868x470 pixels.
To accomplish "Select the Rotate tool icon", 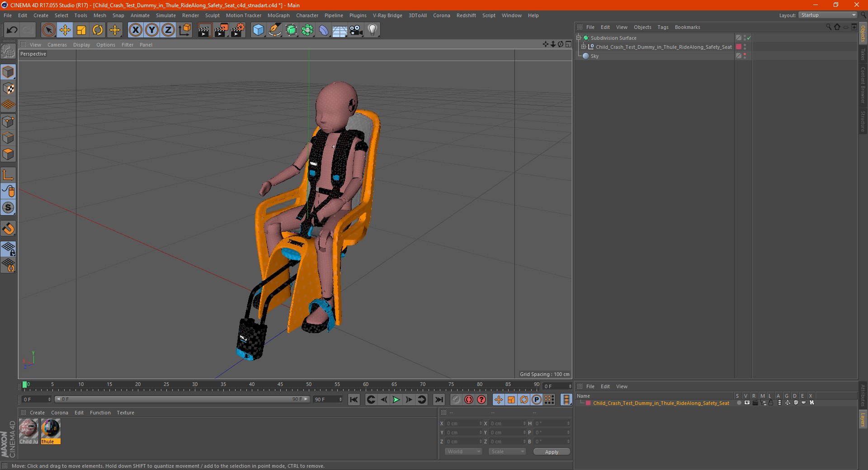I will pyautogui.click(x=98, y=30).
